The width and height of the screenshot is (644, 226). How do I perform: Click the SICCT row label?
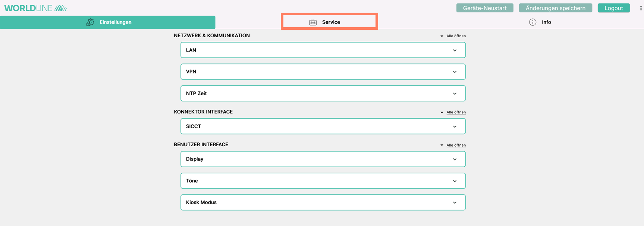194,126
